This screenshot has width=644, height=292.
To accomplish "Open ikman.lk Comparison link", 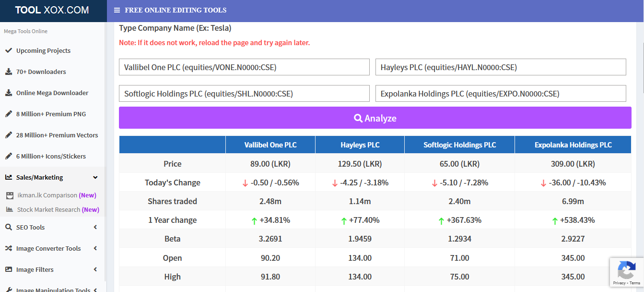I will point(57,195).
